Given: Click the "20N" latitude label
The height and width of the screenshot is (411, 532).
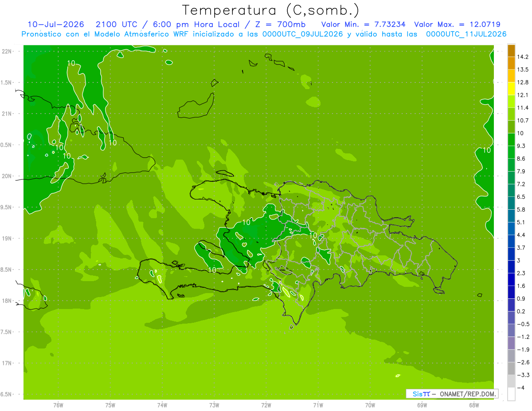Looking at the screenshot, I should click(7, 176).
